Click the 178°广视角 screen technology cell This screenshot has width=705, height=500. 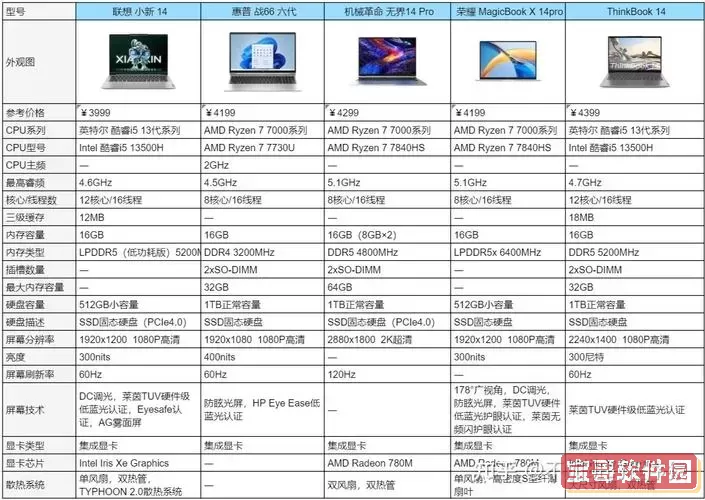(x=507, y=410)
